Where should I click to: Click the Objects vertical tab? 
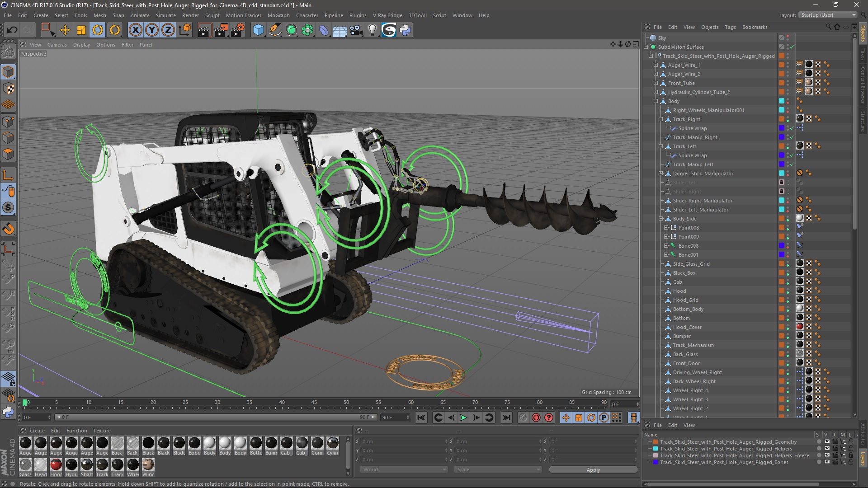coord(863,33)
